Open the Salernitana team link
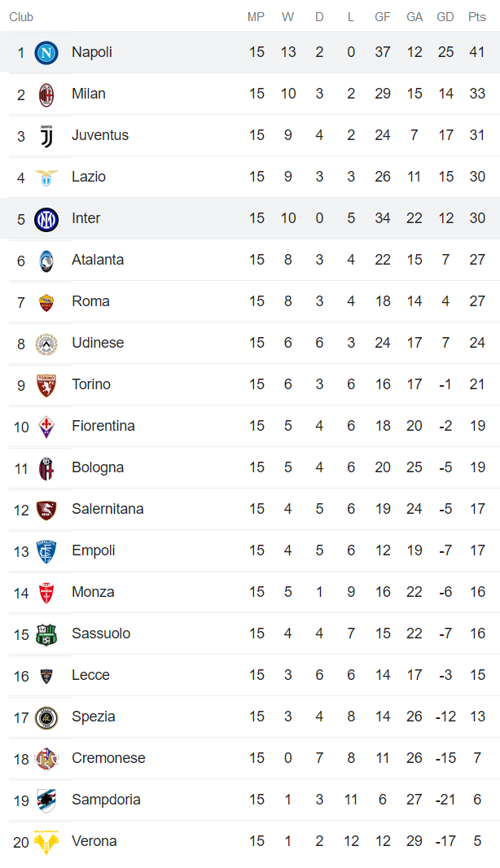The image size is (500, 868). (x=107, y=509)
